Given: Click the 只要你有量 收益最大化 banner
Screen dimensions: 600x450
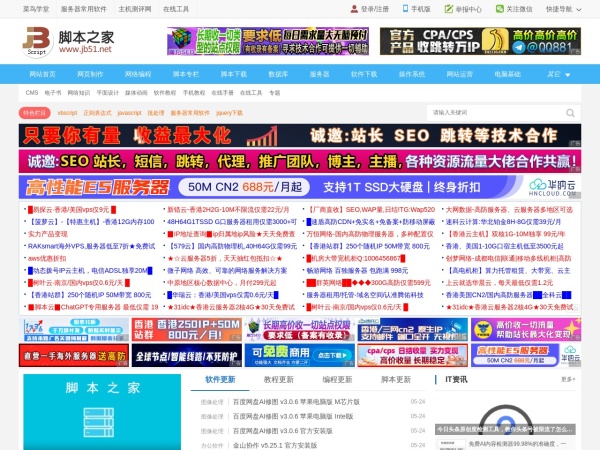Looking at the screenshot, I should tap(300, 135).
